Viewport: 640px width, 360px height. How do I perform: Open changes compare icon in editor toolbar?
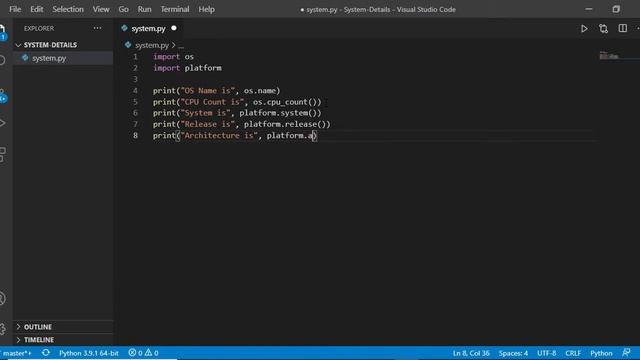603,29
